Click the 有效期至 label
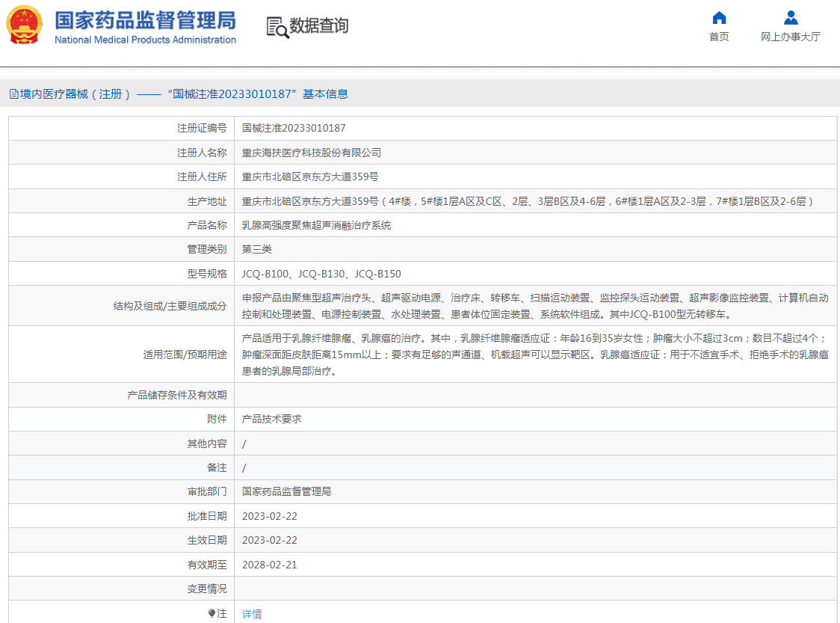 pos(207,565)
